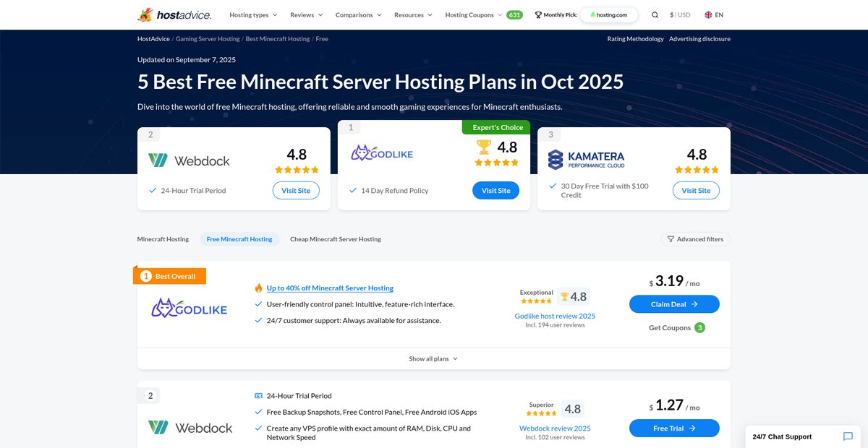The height and width of the screenshot is (448, 868).
Task: Select the Cheap Minecraft Server Hosting tab
Action: click(336, 239)
